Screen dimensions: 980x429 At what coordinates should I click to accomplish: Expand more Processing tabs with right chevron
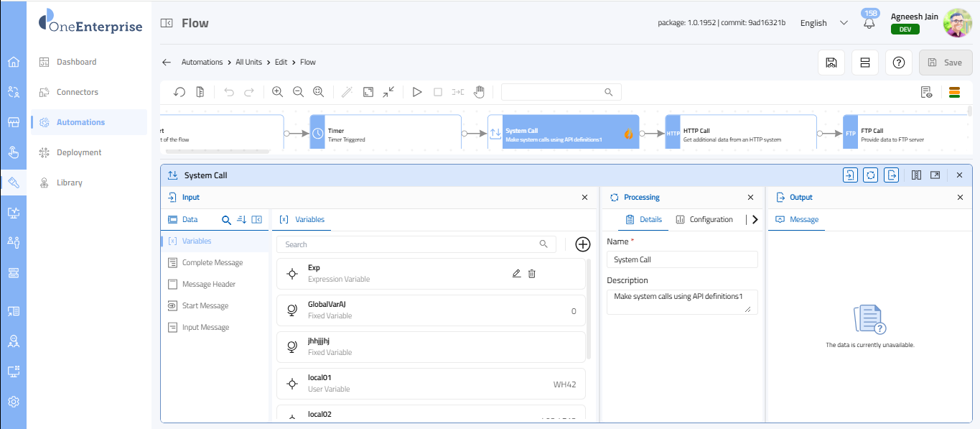(x=755, y=220)
